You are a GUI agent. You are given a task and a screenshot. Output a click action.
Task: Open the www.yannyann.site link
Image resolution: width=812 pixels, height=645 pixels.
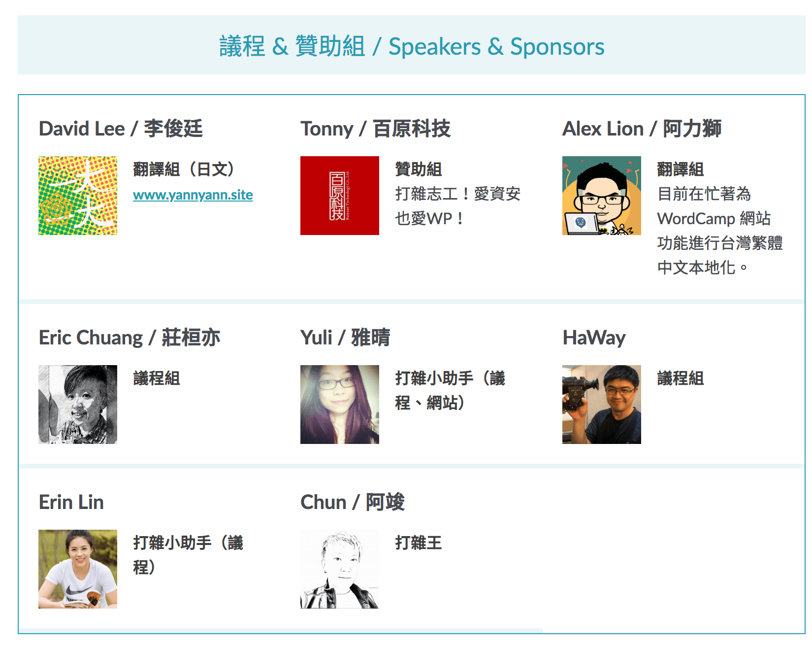[193, 195]
